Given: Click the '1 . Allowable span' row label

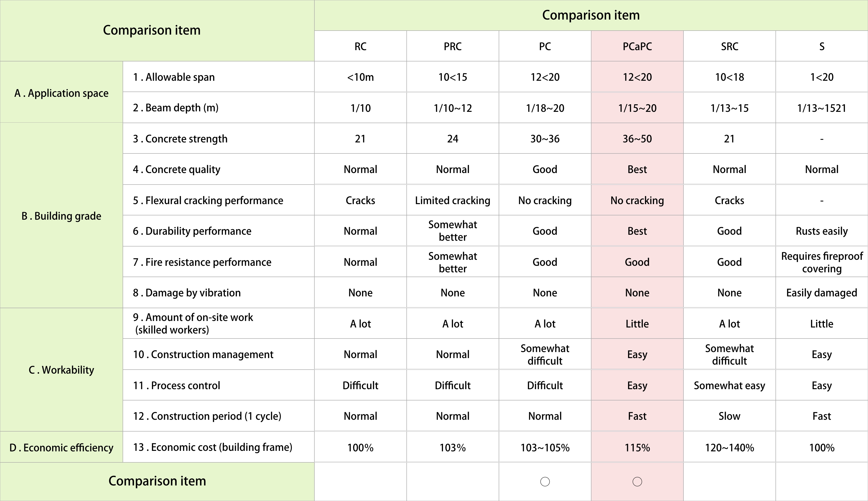Looking at the screenshot, I should point(174,77).
